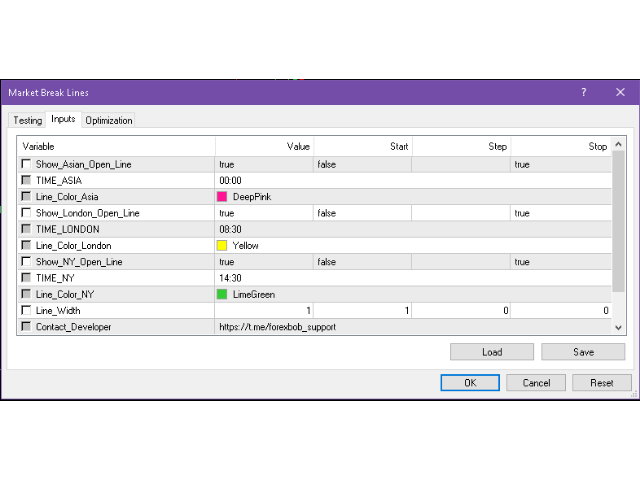Click the Yellow color swatch
640x480 pixels.
pos(222,245)
